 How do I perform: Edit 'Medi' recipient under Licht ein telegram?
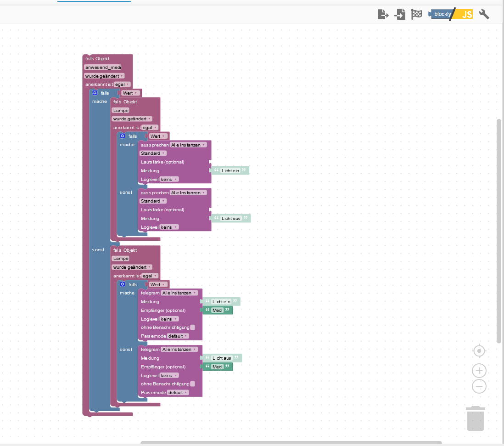218,311
